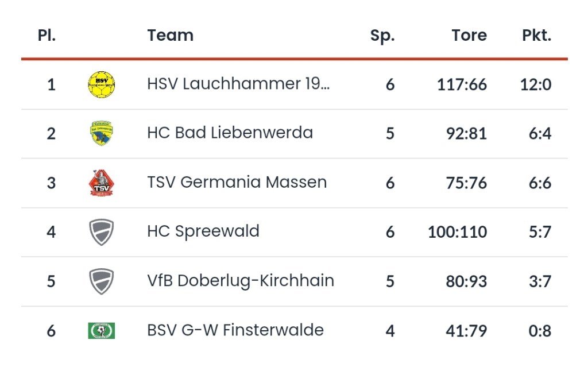Screen dimensions: 588x371
Task: Open the BSV G-W Finsterwalde team name
Action: pyautogui.click(x=235, y=330)
